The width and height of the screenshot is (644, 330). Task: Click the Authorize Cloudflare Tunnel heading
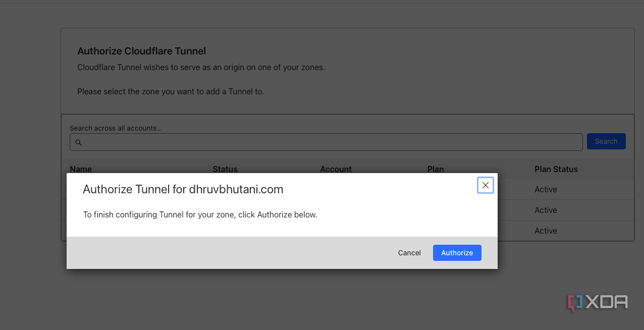pyautogui.click(x=141, y=51)
